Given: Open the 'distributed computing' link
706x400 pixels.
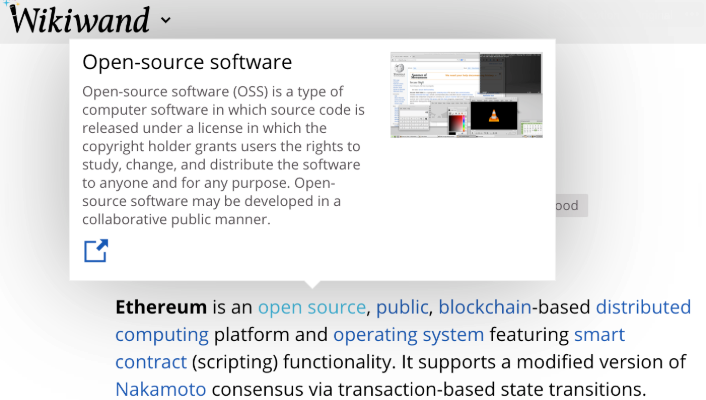Looking at the screenshot, I should pyautogui.click(x=643, y=307).
